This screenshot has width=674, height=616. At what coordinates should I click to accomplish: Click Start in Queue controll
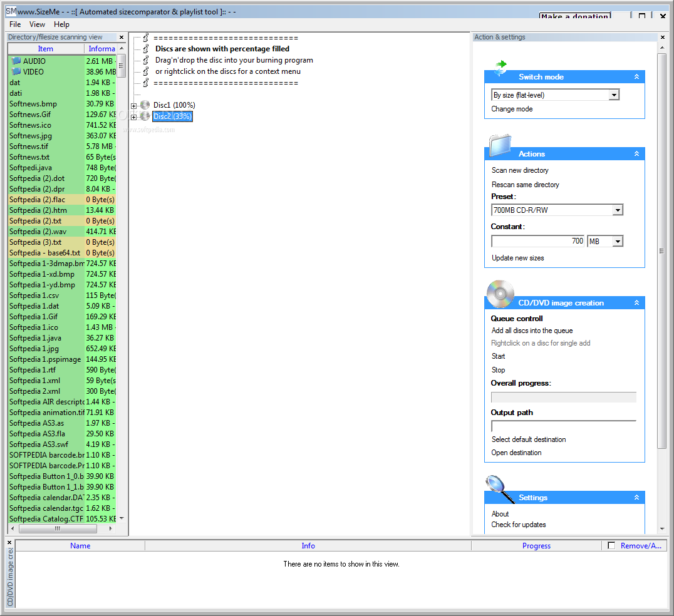point(498,357)
